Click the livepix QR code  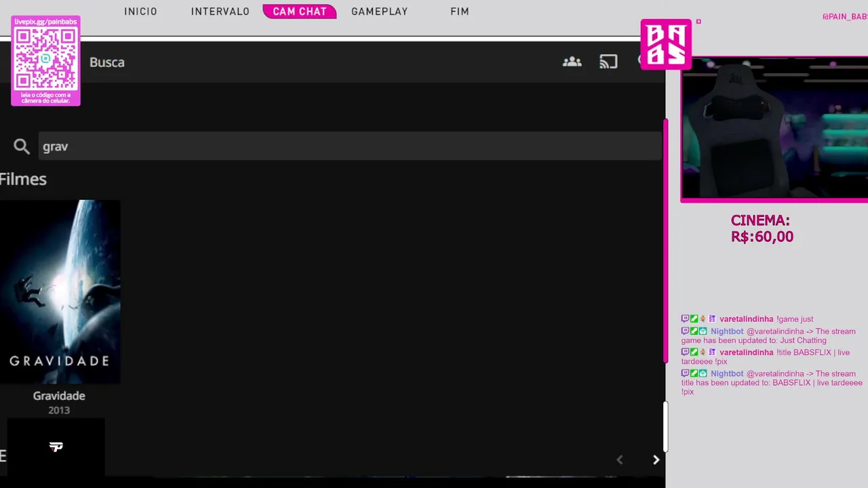45,59
